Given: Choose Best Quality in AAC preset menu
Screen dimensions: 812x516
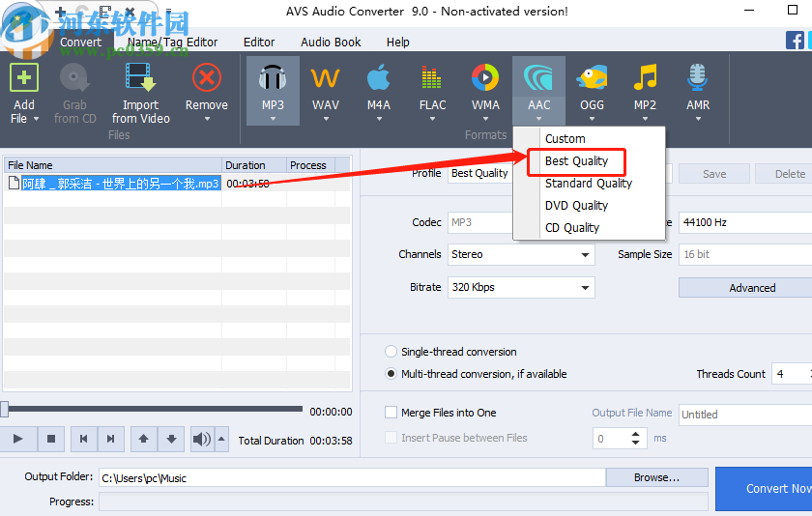Looking at the screenshot, I should (x=589, y=161).
